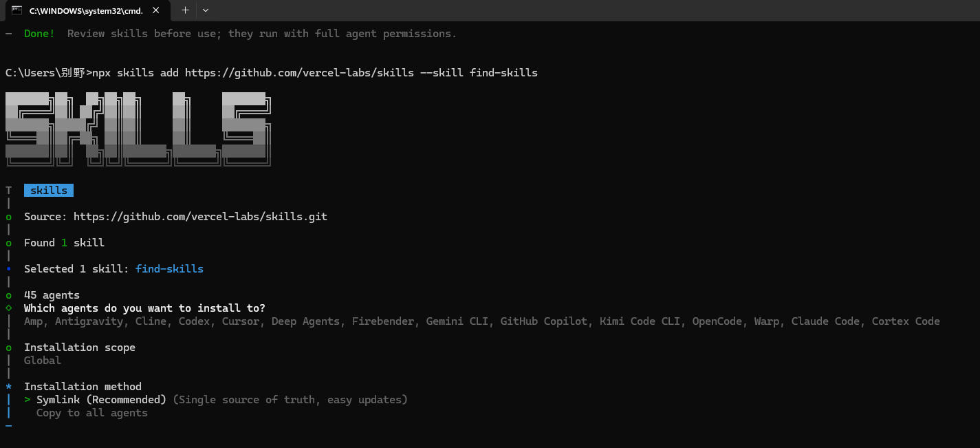Switch to the C:\WINDOWS\system32\cmd tab
Image resolution: width=980 pixels, height=448 pixels.
[x=83, y=10]
